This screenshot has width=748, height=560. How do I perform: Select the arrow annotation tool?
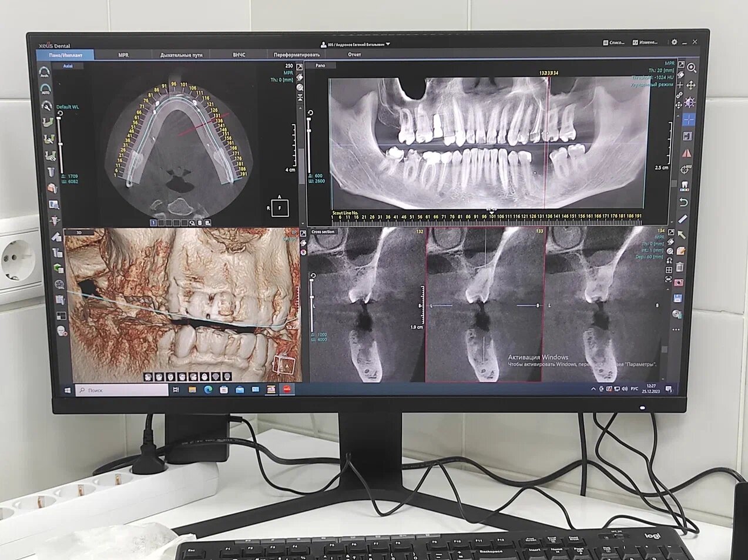[x=682, y=235]
